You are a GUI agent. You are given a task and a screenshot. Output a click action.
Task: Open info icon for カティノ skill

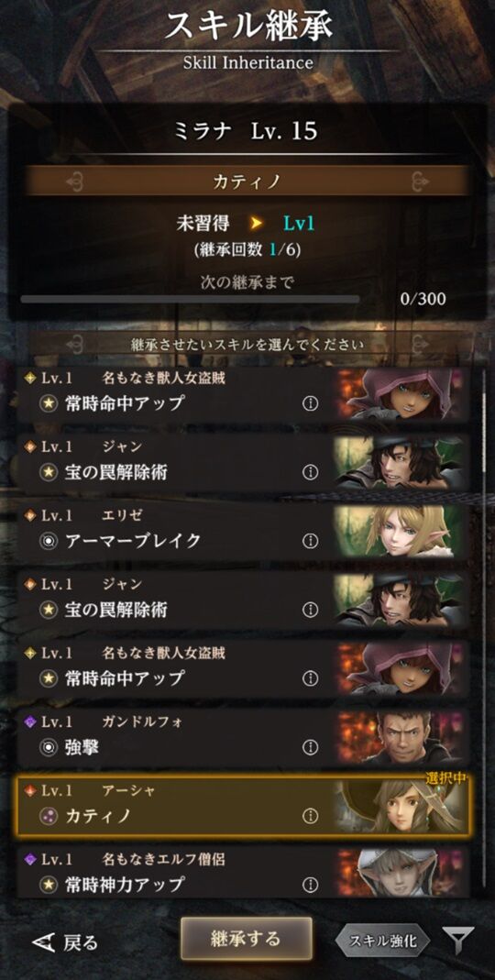pos(310,816)
